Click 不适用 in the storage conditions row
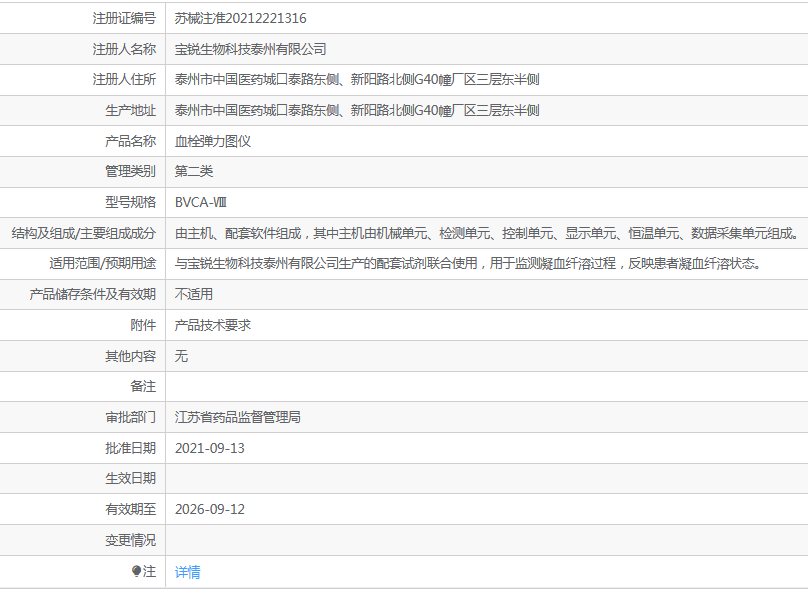808x598 pixels. click(194, 294)
